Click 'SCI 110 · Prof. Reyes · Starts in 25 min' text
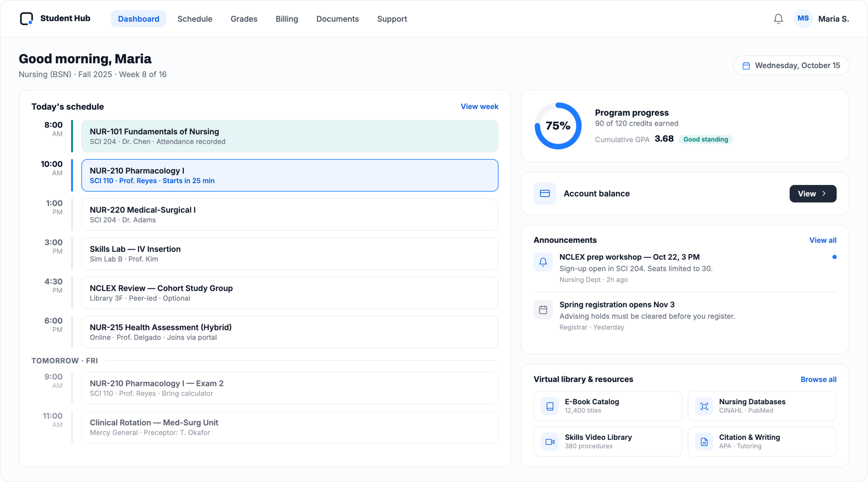Image resolution: width=868 pixels, height=482 pixels. click(152, 181)
